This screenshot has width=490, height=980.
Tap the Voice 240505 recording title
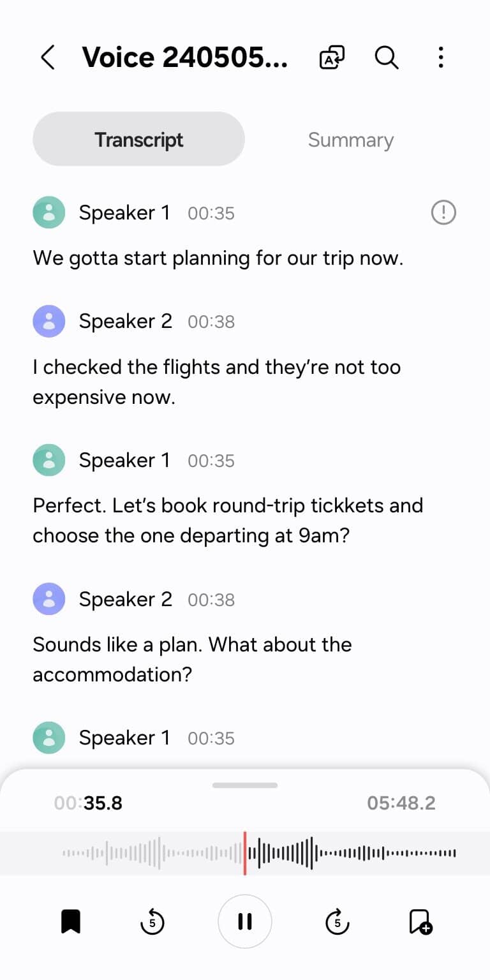click(x=185, y=57)
